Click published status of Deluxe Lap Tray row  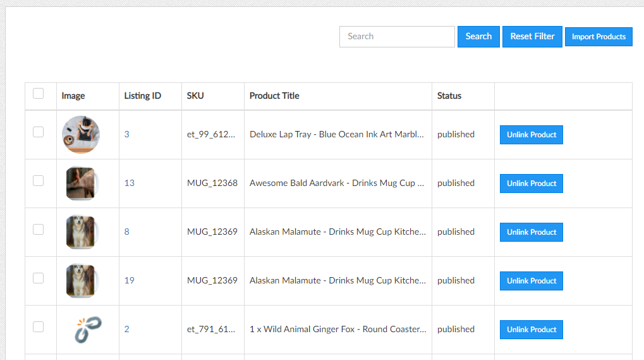coord(456,134)
